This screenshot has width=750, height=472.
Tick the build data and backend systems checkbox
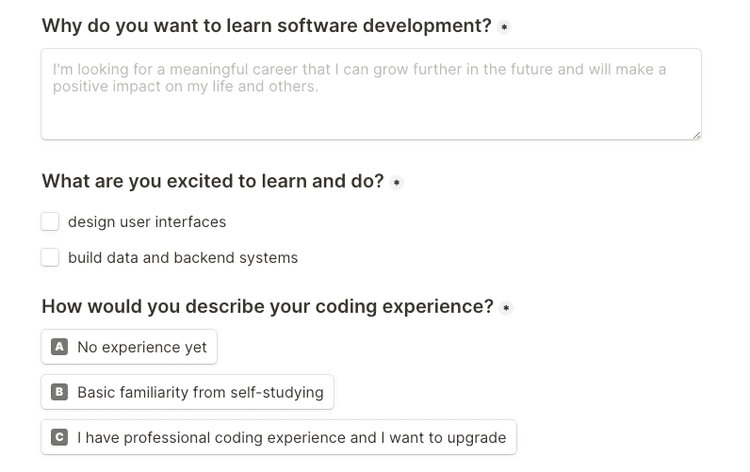(50, 258)
